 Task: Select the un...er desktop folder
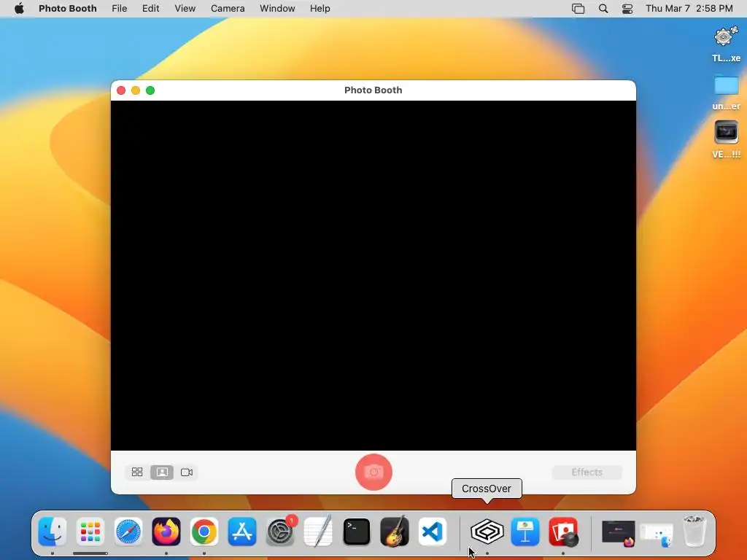[726, 93]
